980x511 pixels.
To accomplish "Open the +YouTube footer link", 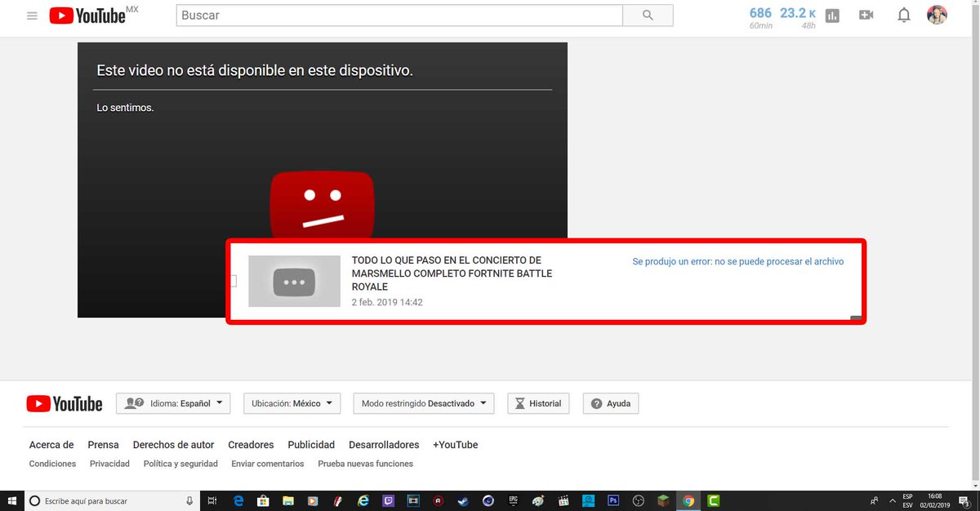I will [456, 445].
